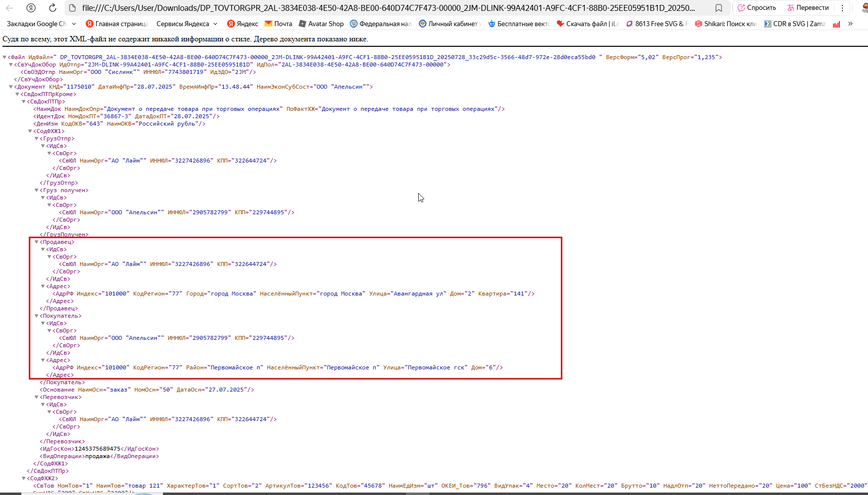Viewport: 868px width, 495px height.
Task: Open the Федеральная нал bookmark
Action: [x=381, y=24]
